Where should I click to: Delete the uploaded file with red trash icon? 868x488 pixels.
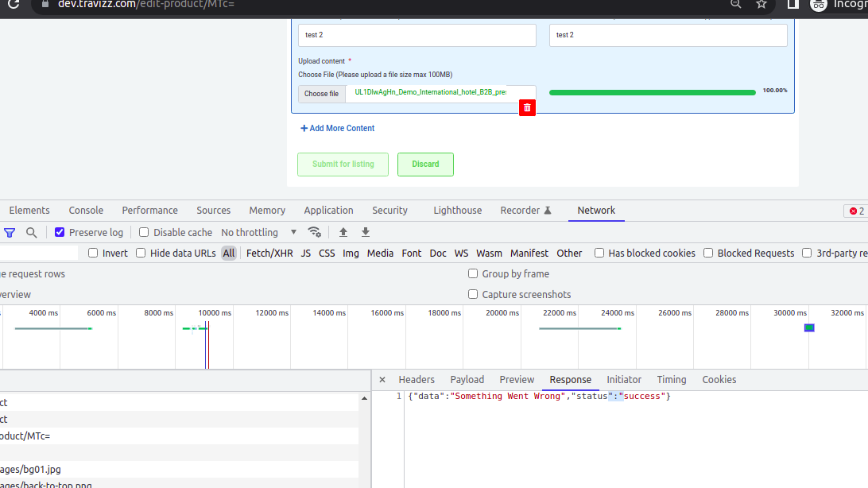(x=527, y=108)
